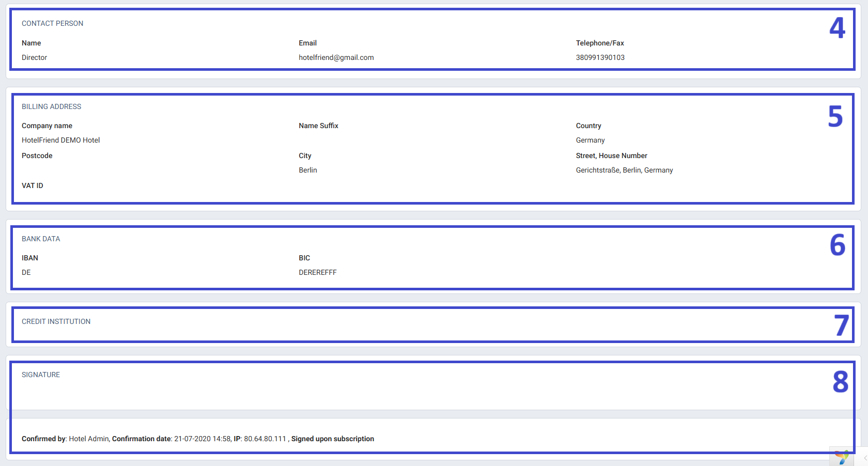Click the 'VAT ID' field label
868x466 pixels.
coord(33,185)
